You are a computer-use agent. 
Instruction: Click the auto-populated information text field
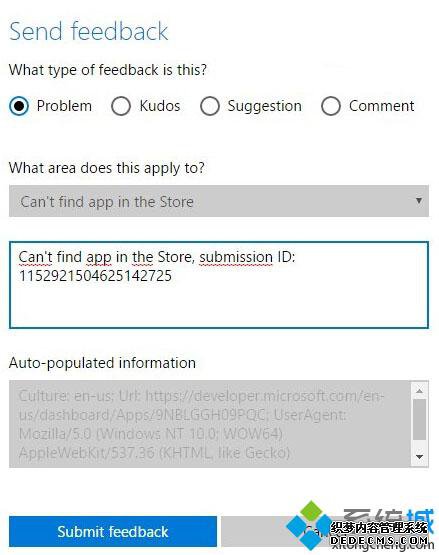(x=210, y=424)
